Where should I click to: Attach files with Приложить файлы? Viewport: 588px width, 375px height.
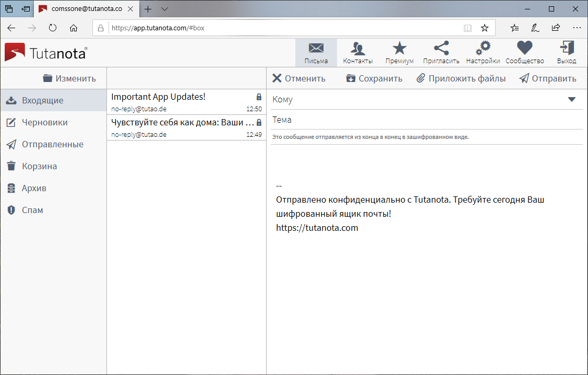[x=461, y=78]
